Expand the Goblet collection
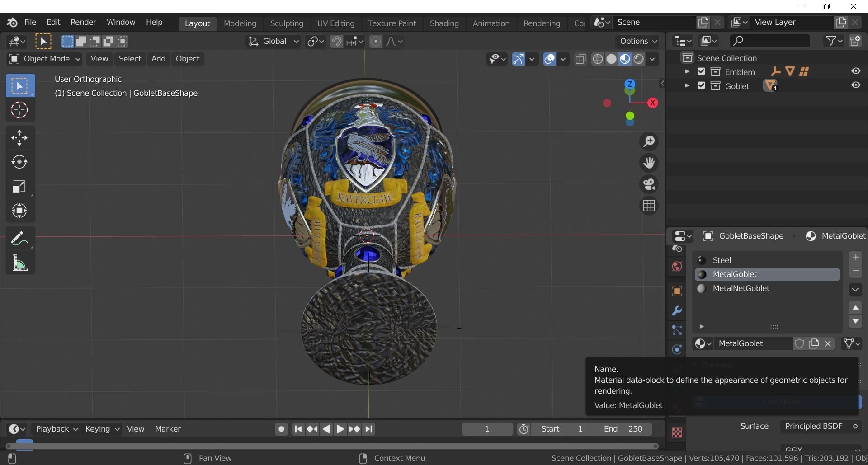868x465 pixels. (687, 85)
